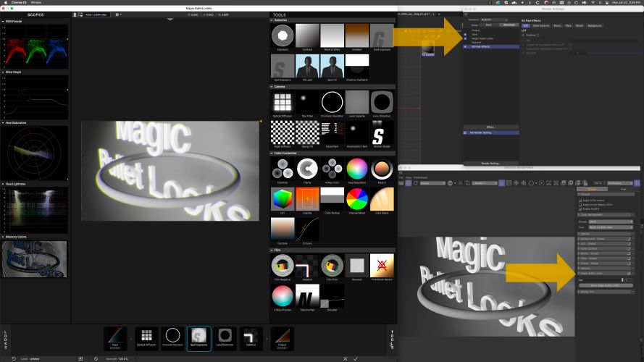Select the Lens Distortion tool in Tools panel
The width and height of the screenshot is (644, 362).
click(x=382, y=102)
